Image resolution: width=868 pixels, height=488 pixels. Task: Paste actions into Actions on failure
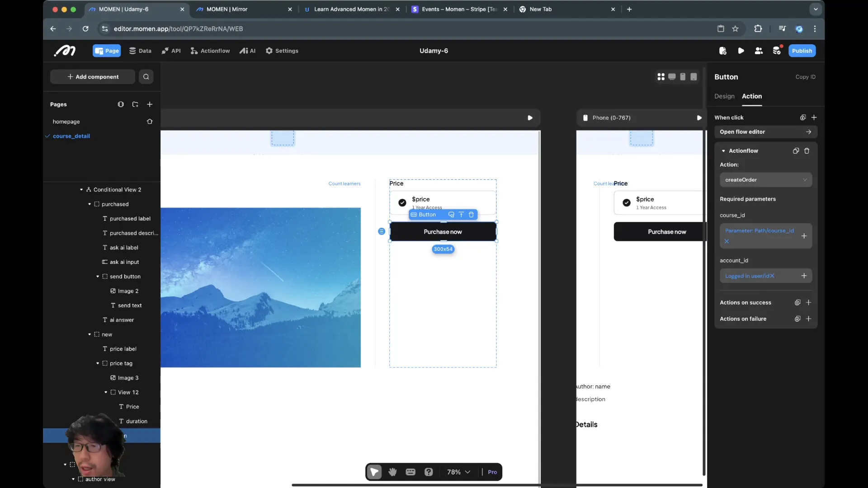[797, 319]
